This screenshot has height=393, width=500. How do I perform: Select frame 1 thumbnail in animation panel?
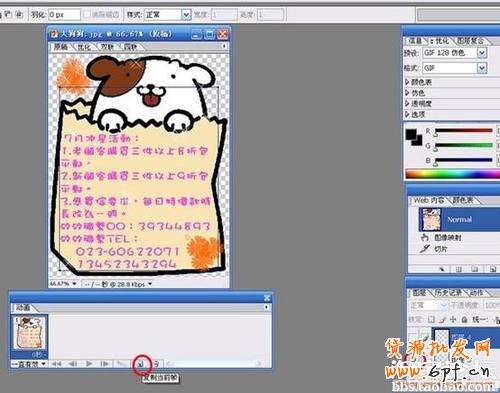coord(29,333)
